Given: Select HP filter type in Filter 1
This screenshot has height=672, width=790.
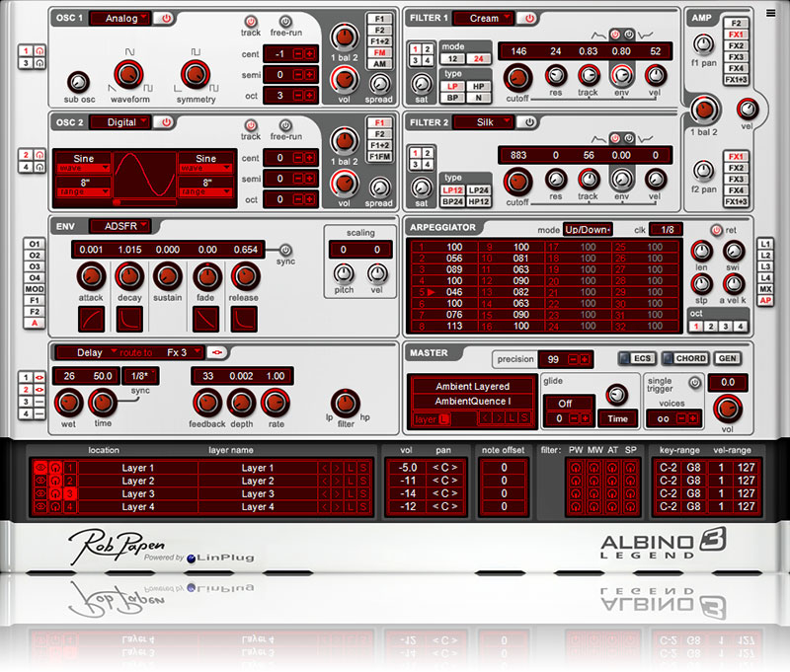Looking at the screenshot, I should pos(478,86).
